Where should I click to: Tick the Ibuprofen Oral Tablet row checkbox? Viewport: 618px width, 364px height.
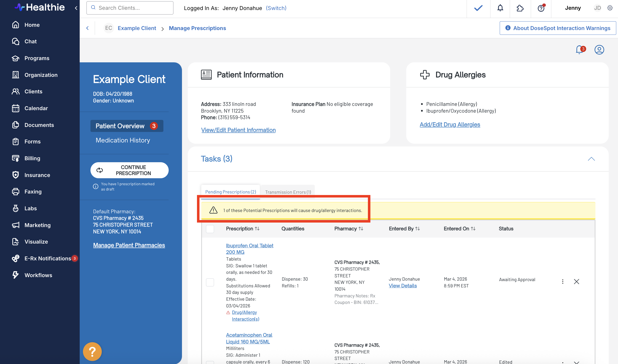(210, 282)
